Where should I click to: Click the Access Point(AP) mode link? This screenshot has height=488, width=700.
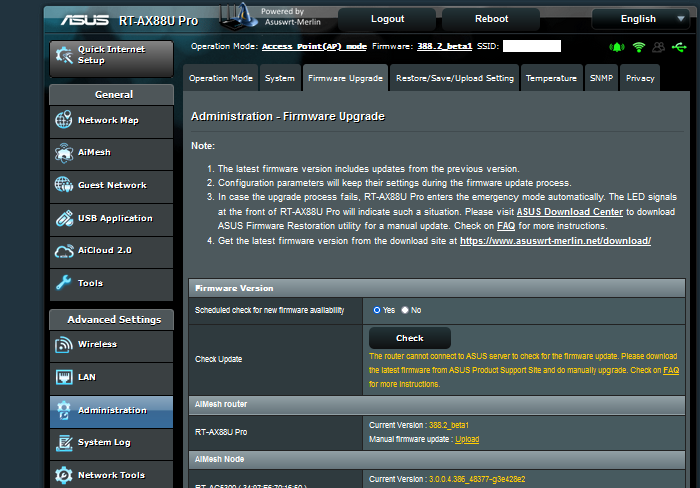(x=314, y=46)
